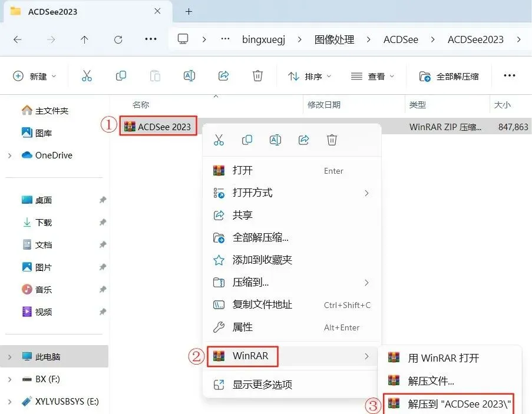
Task: Open 文档 in the sidebar
Action: point(37,245)
